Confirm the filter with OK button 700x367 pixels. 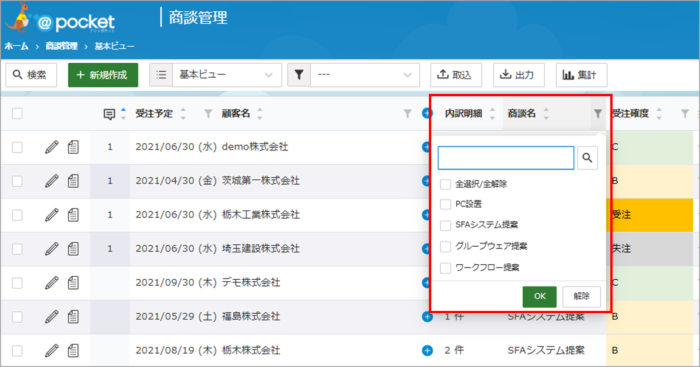click(x=539, y=296)
